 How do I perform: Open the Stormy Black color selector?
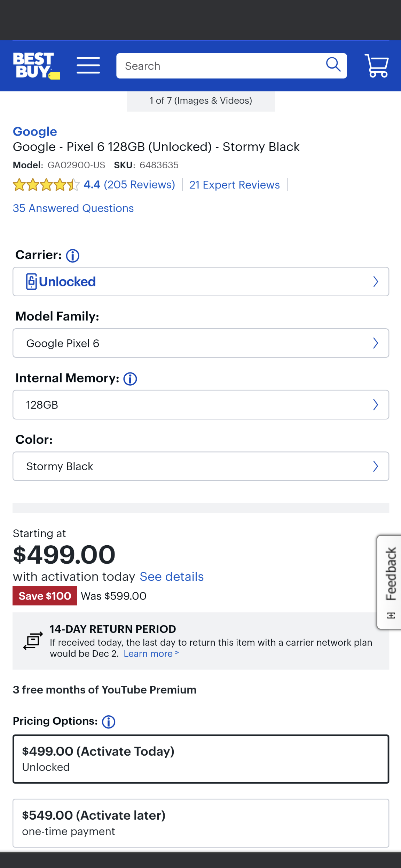[201, 466]
